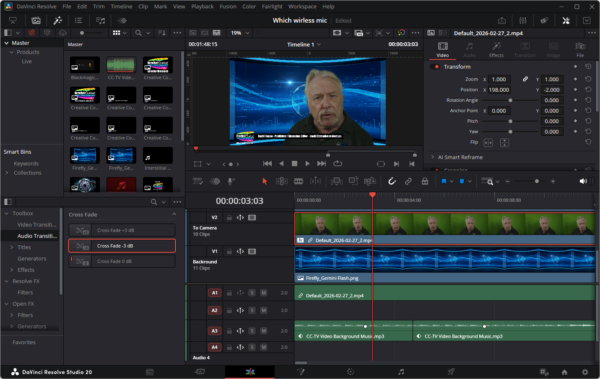Adjust the Rotation Angle slider

click(x=510, y=100)
